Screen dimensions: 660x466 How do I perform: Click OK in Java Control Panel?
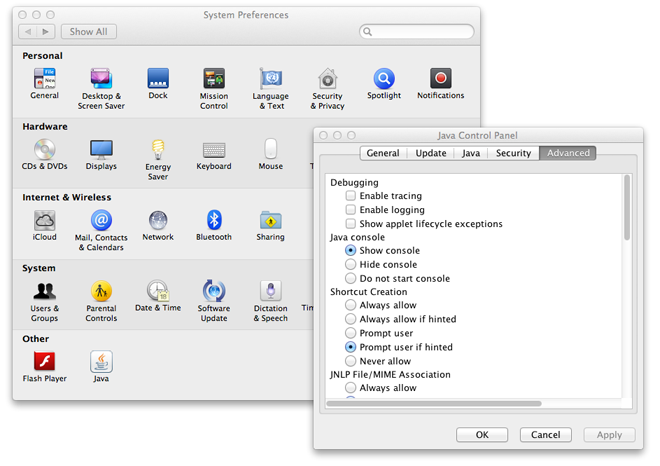pyautogui.click(x=482, y=434)
